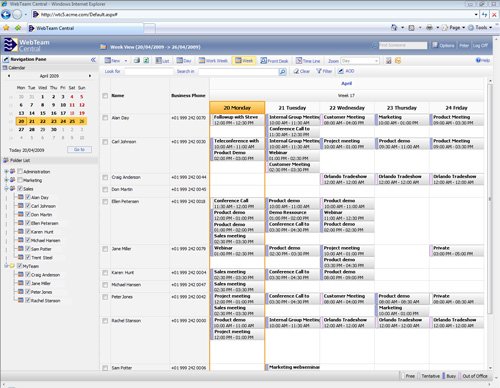Go to the next month in mini calendar
The image size is (500, 388).
click(90, 76)
